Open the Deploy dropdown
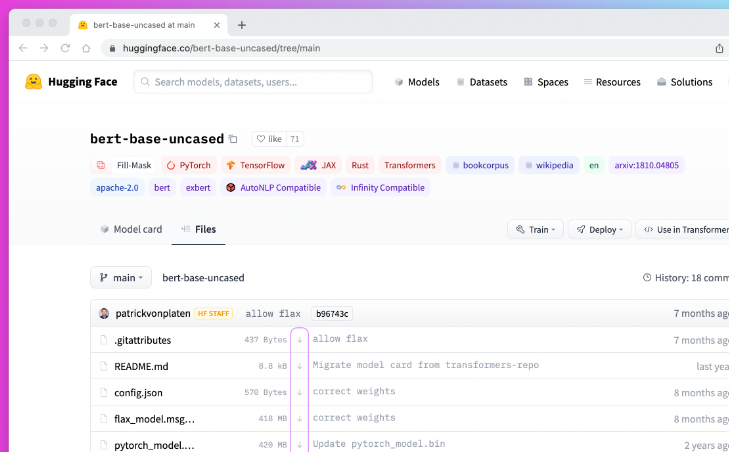 600,230
